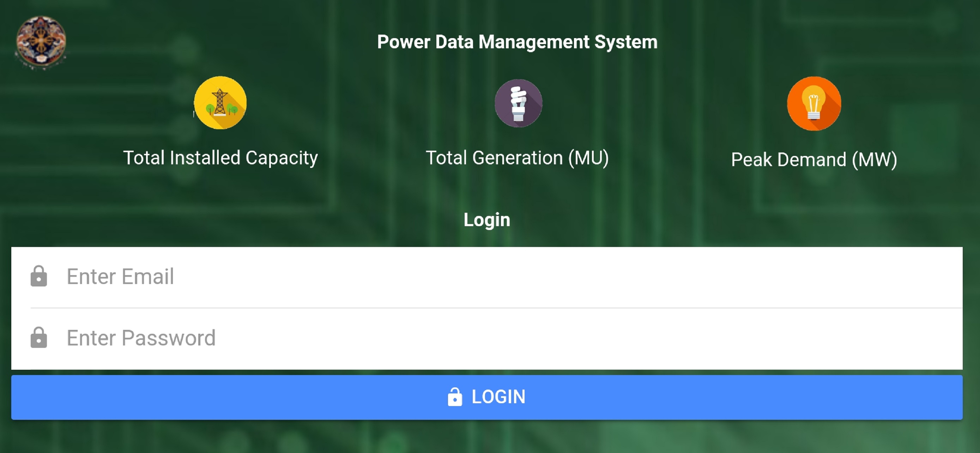Select the Total Generation (MU) label
This screenshot has height=453, width=980.
517,158
